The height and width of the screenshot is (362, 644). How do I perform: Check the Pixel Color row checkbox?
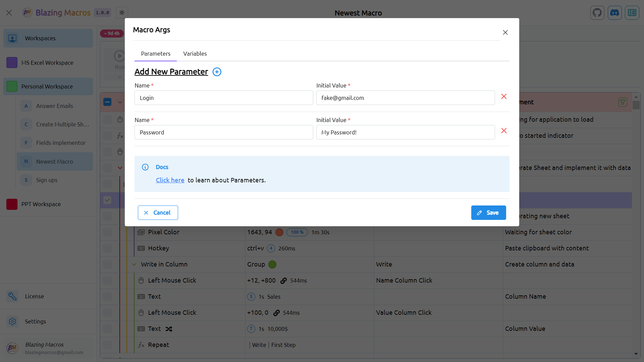(107, 232)
